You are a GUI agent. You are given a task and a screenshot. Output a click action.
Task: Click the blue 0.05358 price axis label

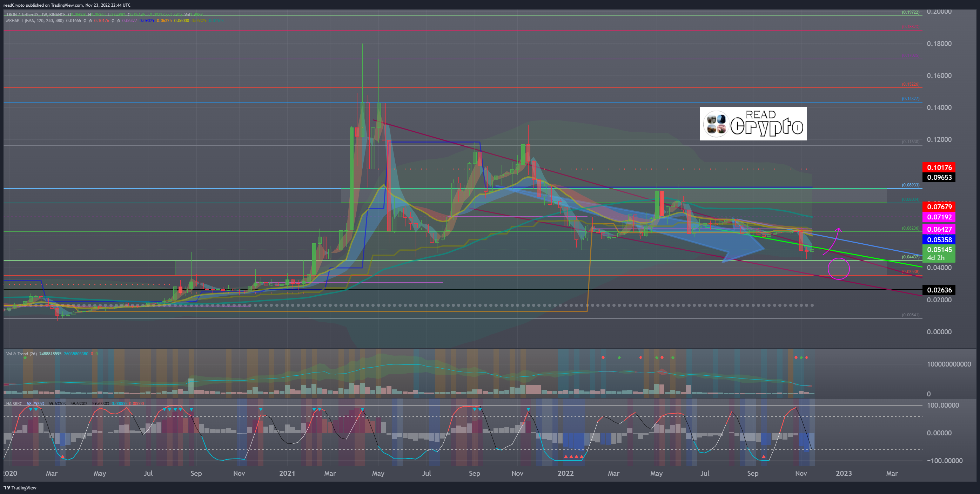(939, 240)
